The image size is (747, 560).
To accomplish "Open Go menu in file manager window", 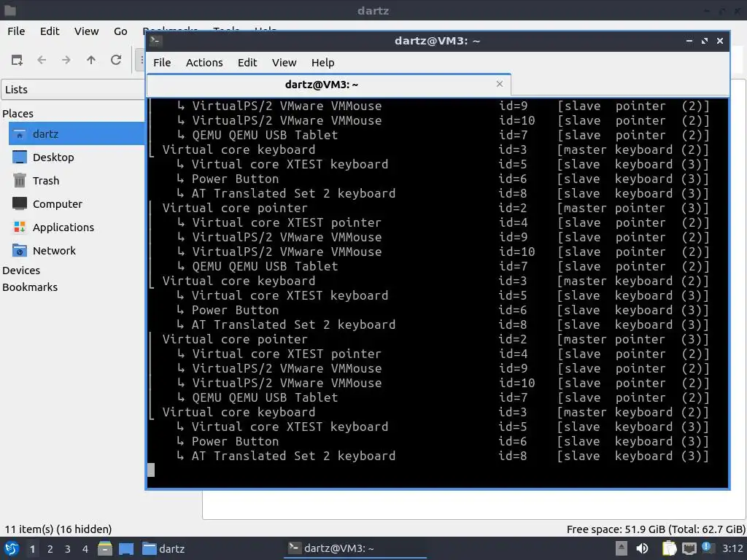I will (x=120, y=31).
